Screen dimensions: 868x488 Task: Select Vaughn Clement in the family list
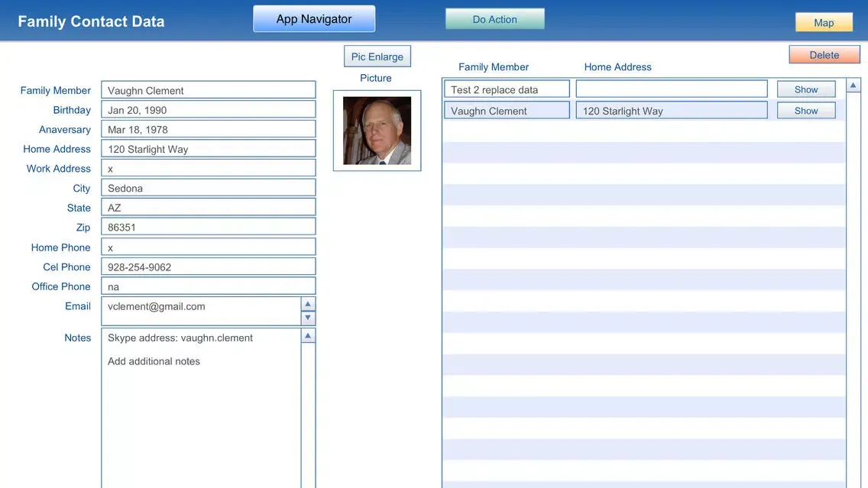click(507, 111)
